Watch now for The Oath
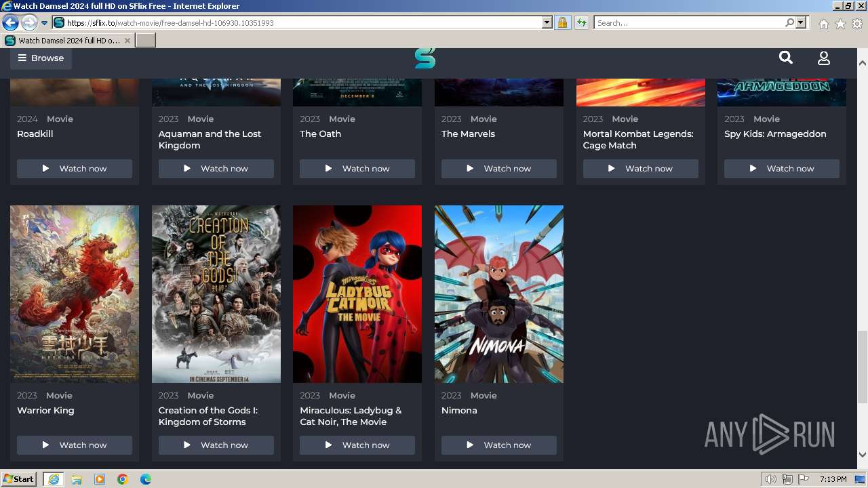868x488 pixels. (357, 168)
